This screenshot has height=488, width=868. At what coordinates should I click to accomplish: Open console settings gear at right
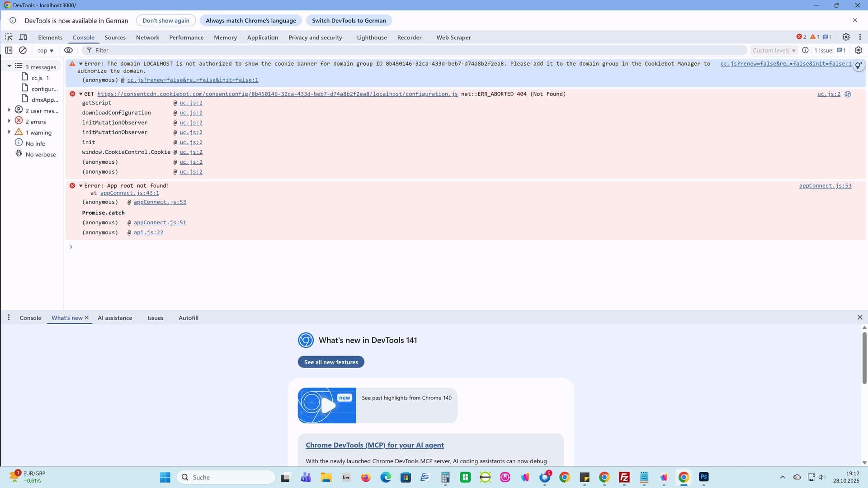859,50
